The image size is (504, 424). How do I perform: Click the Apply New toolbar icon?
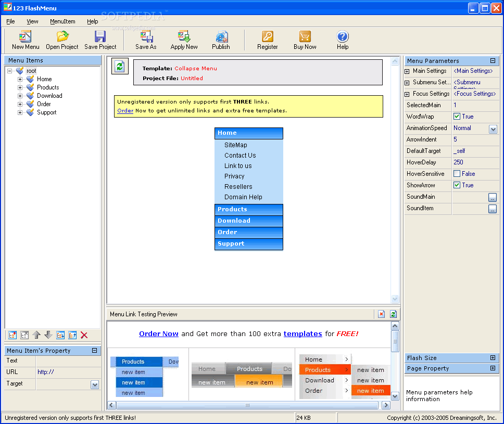tap(184, 36)
